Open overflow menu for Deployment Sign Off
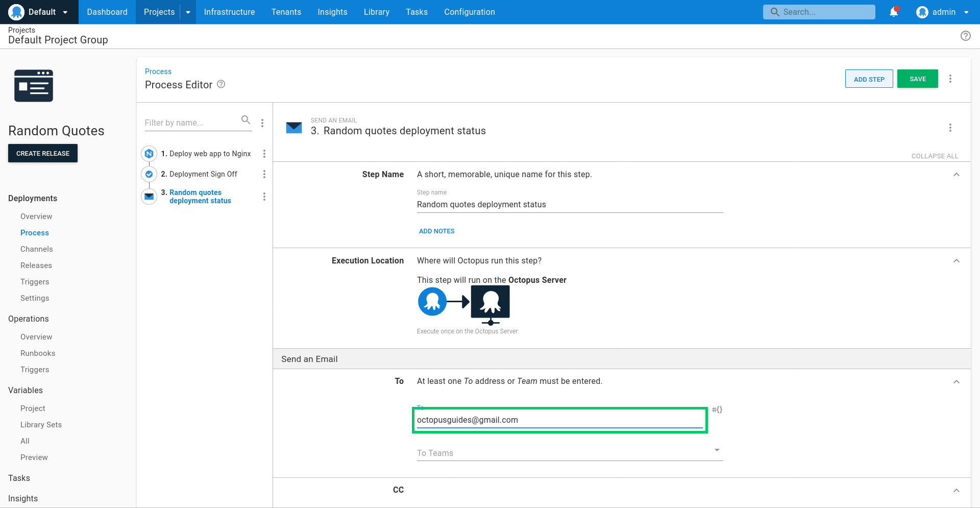Screen dimensions: 980x508 (264, 174)
